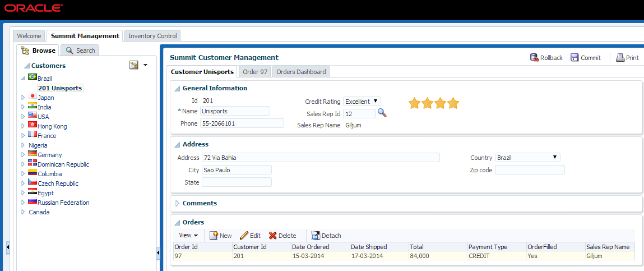Click the Customers tree options icon
This screenshot has width=644, height=271.
[134, 65]
